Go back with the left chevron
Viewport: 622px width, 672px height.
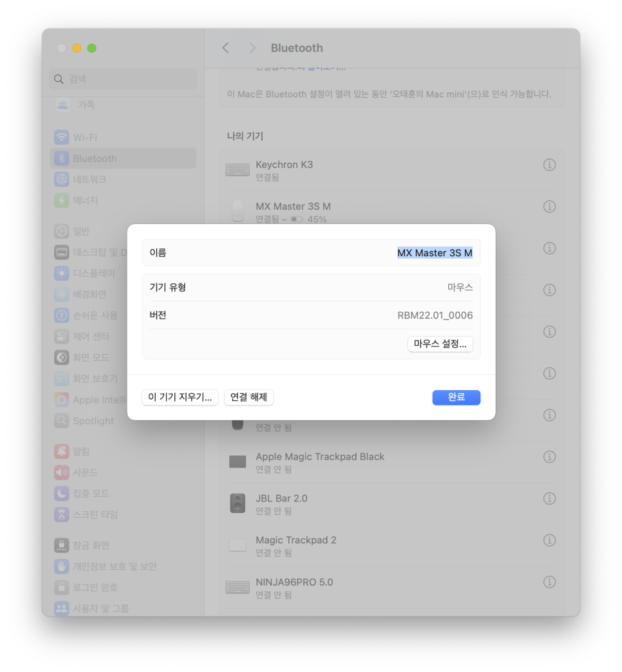coord(225,48)
